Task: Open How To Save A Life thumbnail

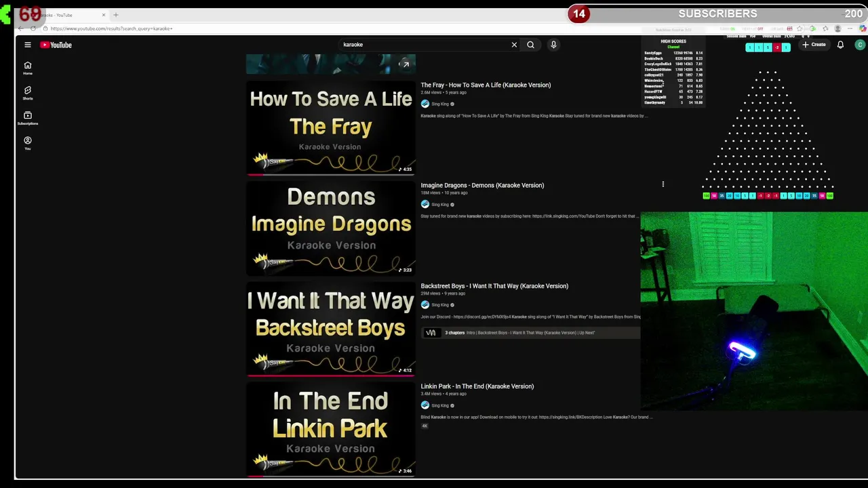Action: coord(331,128)
